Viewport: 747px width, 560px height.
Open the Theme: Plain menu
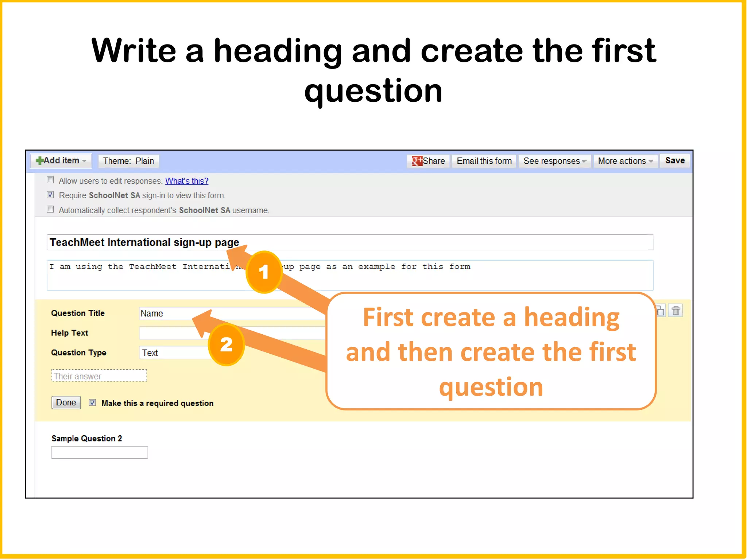coord(128,161)
